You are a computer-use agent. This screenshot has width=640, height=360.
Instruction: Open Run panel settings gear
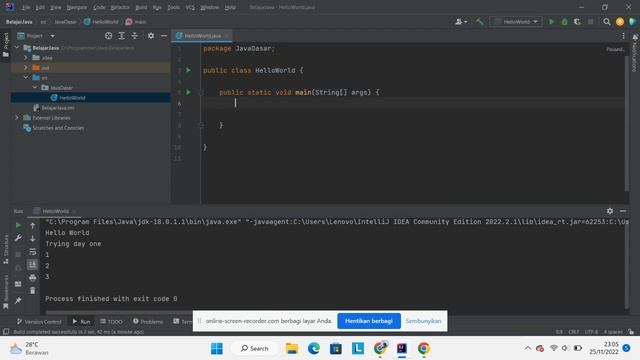click(610, 211)
